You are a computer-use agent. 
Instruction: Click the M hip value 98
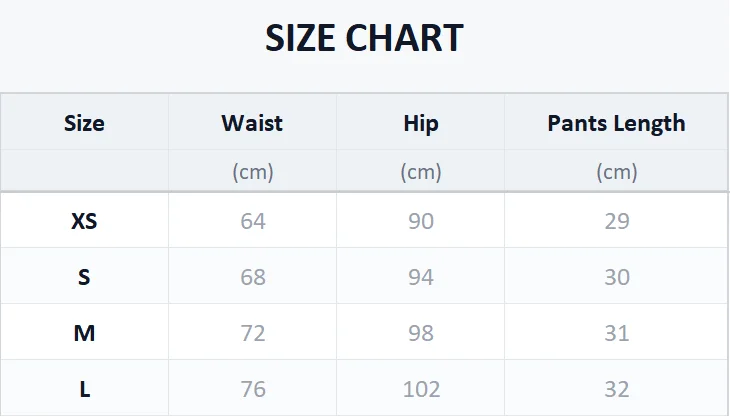[421, 333]
